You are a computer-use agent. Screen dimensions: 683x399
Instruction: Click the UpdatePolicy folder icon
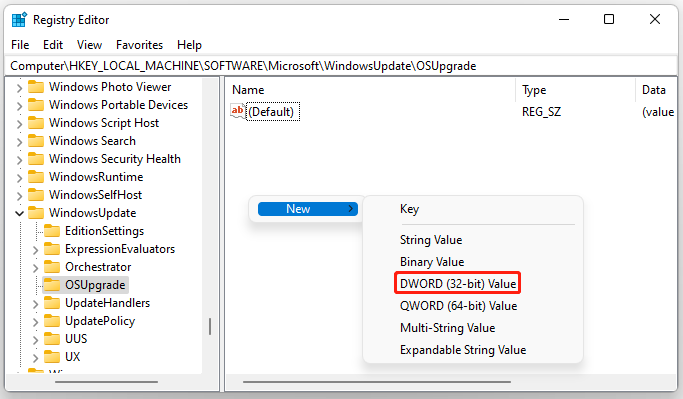point(52,321)
